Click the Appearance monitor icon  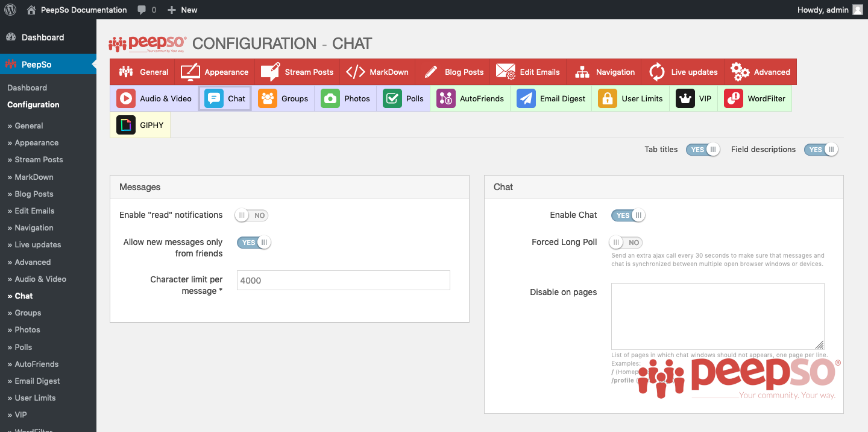click(x=190, y=72)
